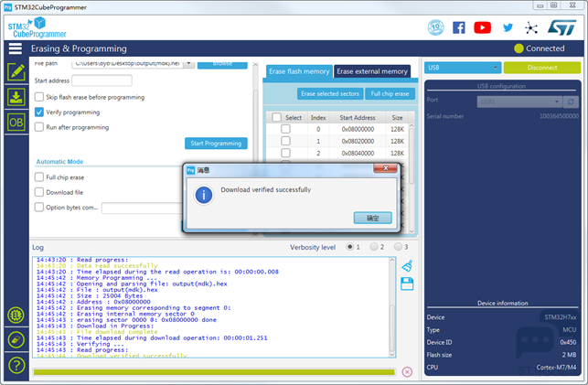Click the programming panel vertical scrollbar

pyautogui.click(x=255, y=148)
